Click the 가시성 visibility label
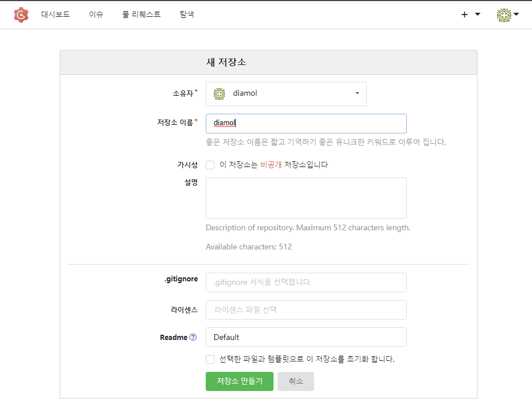Image resolution: width=532 pixels, height=409 pixels. (x=187, y=165)
